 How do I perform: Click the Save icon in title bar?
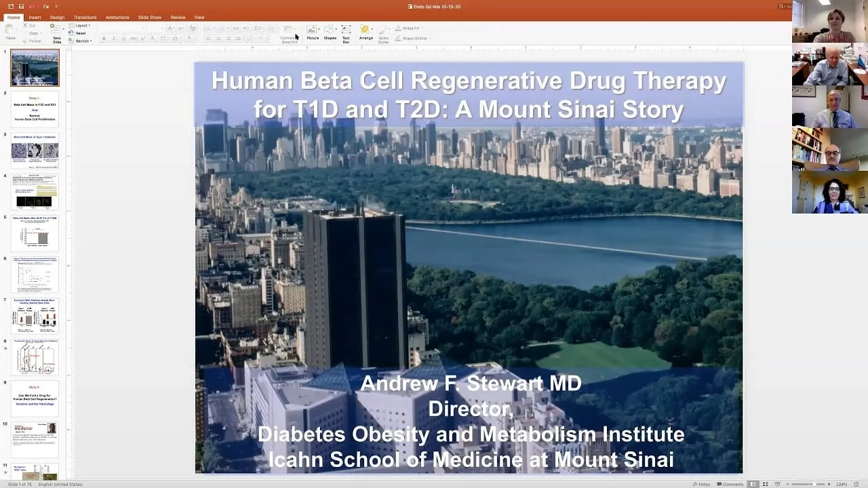21,6
